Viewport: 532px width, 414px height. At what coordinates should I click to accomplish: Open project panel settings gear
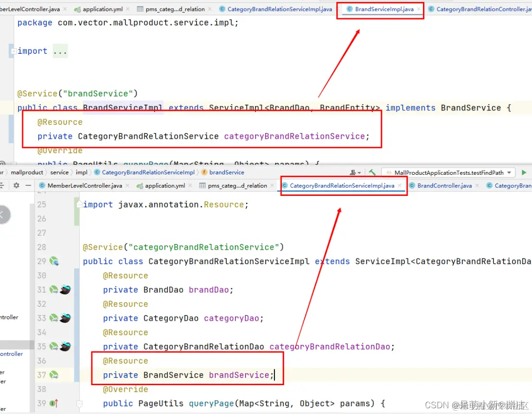click(16, 185)
